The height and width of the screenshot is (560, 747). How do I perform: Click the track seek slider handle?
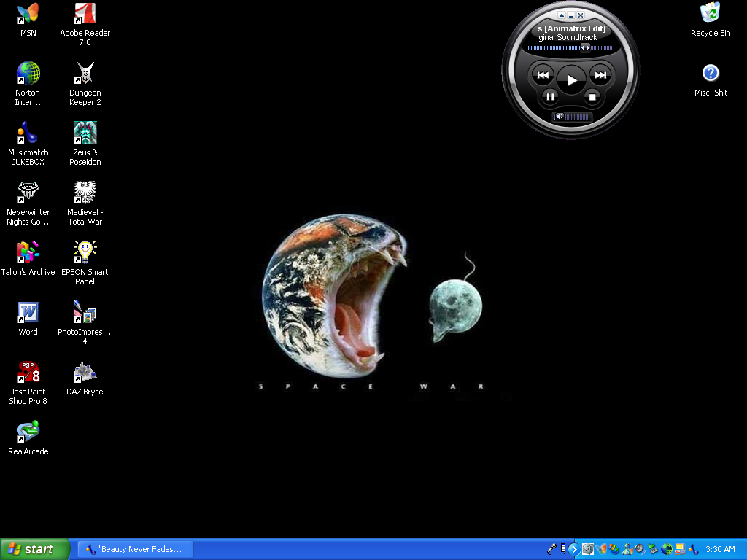tap(585, 47)
